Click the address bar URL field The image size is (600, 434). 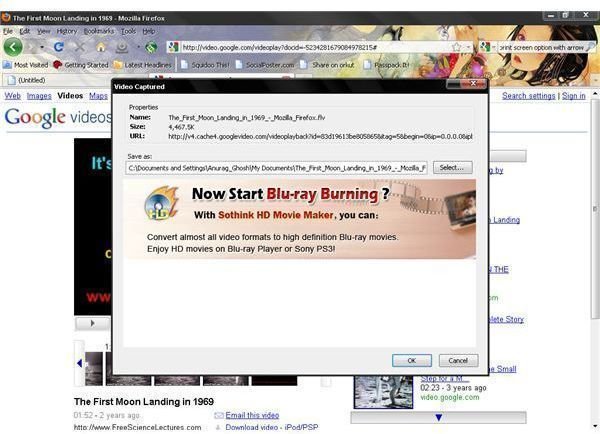click(316, 47)
